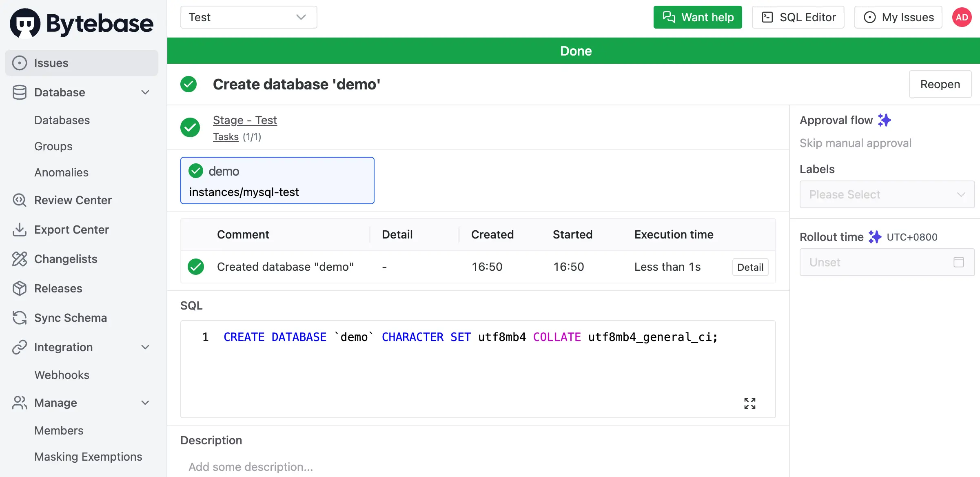Click inside the SQL statement editor
This screenshot has height=477, width=980.
point(478,369)
